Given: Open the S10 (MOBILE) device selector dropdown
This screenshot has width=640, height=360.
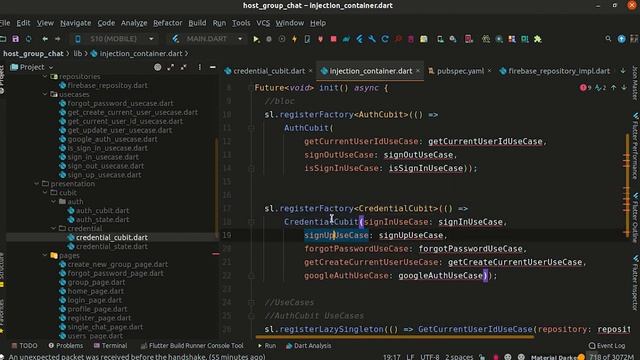Looking at the screenshot, I should coord(114,39).
